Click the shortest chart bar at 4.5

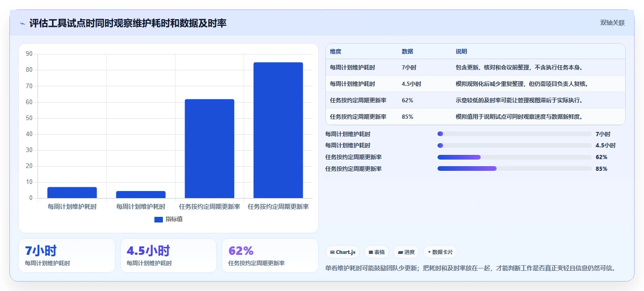[x=141, y=194]
